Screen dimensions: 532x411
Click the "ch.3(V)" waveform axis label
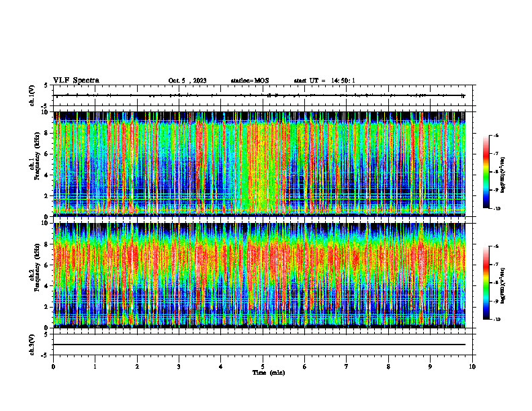coord(32,345)
